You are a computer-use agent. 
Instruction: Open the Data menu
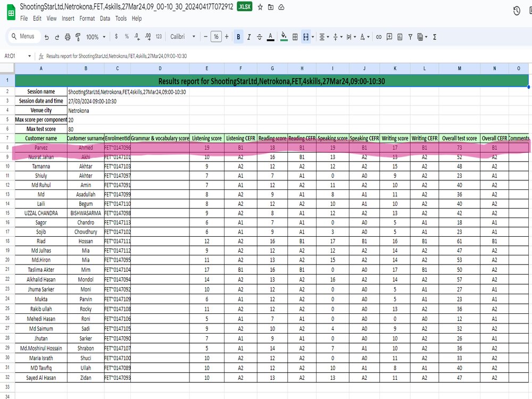coord(105,18)
